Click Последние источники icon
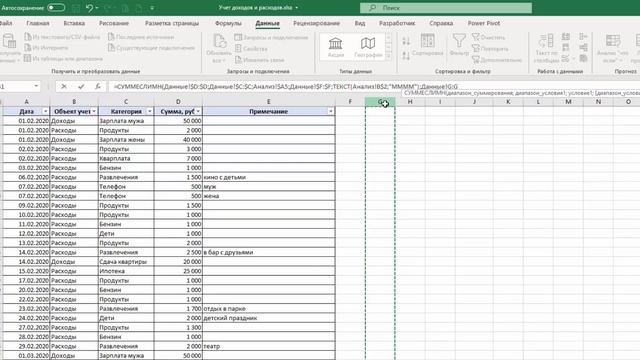Image resolution: width=640 pixels, height=360 pixels. [x=111, y=37]
